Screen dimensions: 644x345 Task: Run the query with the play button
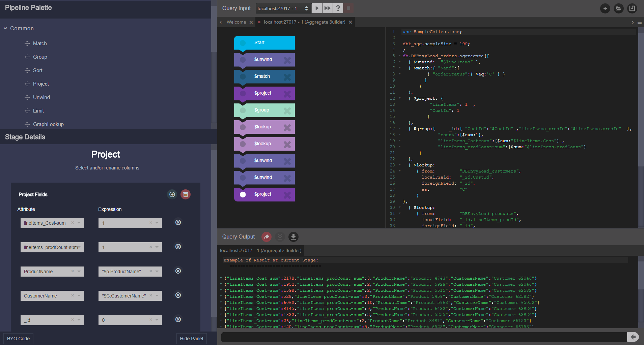[317, 8]
